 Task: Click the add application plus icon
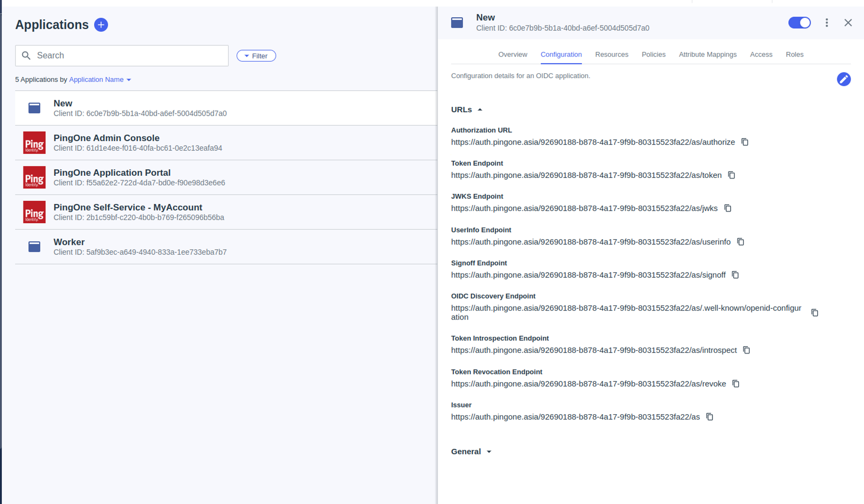pos(101,25)
